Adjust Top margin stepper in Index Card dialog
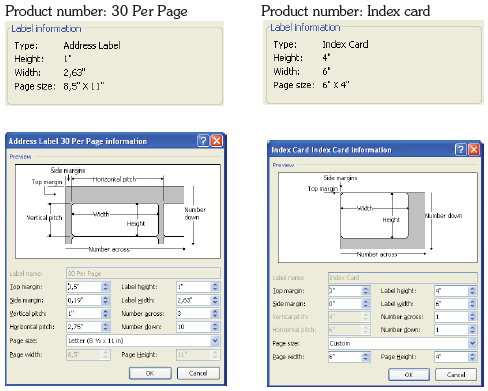This screenshot has height=391, width=488. 366,291
